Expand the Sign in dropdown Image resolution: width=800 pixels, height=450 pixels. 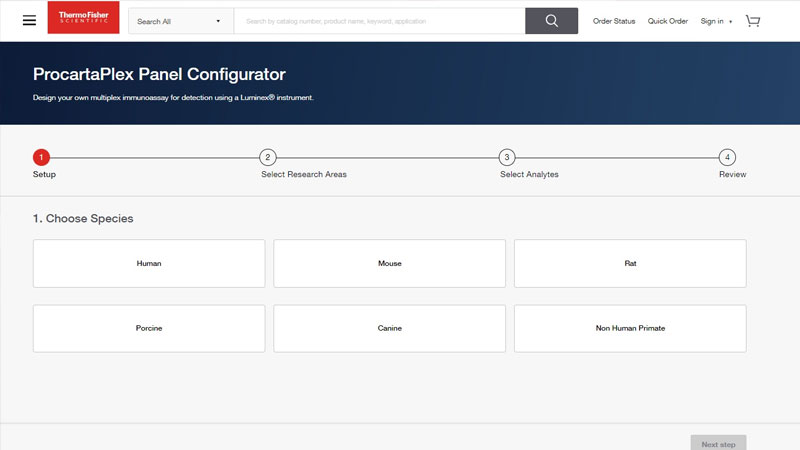point(716,21)
